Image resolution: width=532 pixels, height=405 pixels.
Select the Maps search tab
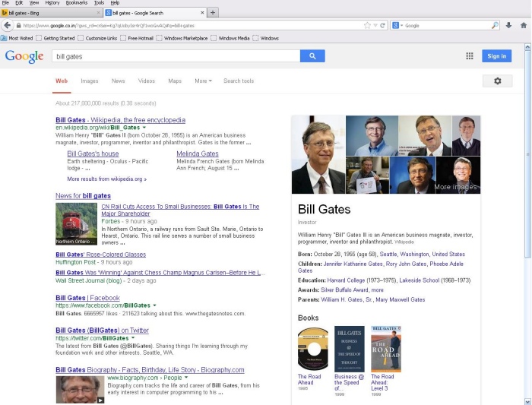pos(175,81)
